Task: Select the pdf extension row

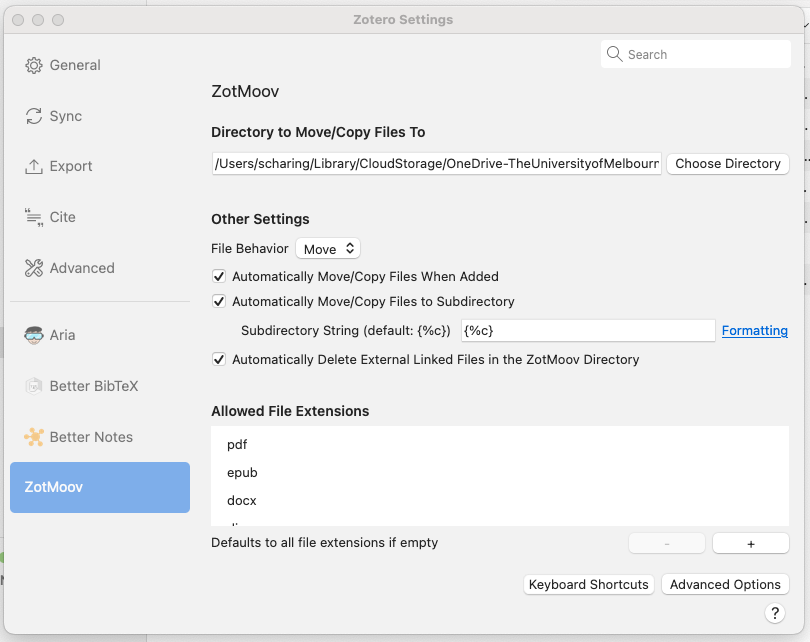Action: [x=500, y=445]
